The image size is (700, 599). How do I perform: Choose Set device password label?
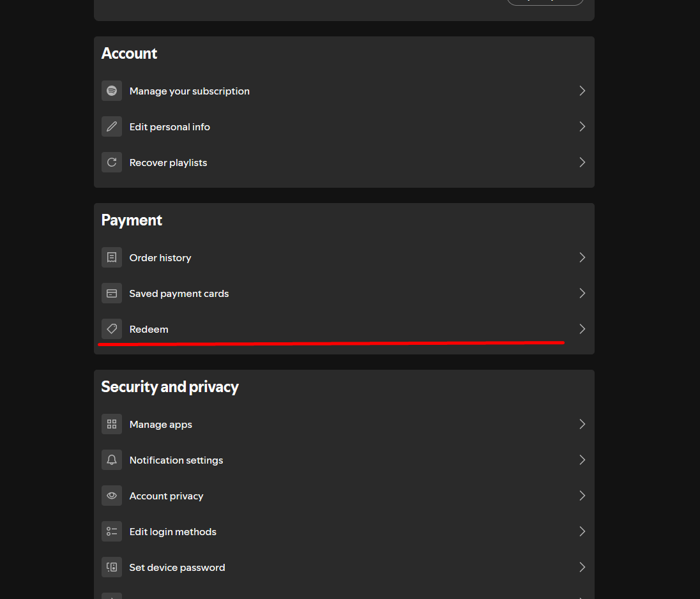[x=177, y=568]
